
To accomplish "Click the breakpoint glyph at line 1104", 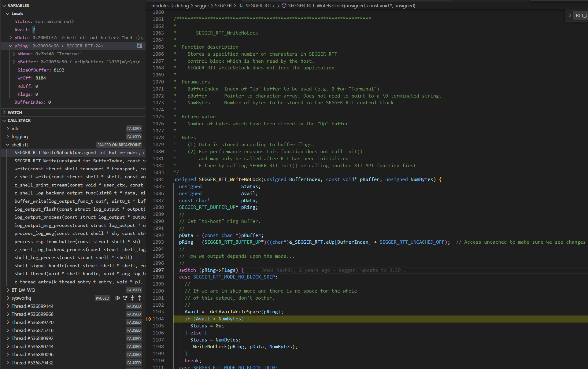I will [149, 319].
